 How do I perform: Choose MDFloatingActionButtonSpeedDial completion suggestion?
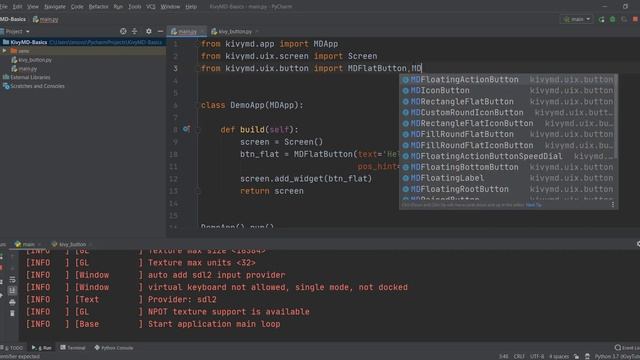[x=507, y=156]
